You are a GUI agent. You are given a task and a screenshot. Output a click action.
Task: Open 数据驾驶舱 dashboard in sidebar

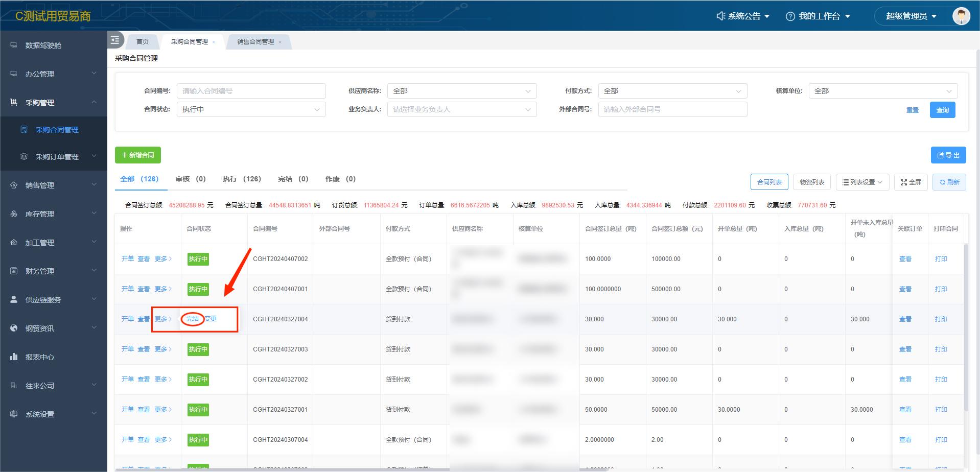[43, 45]
